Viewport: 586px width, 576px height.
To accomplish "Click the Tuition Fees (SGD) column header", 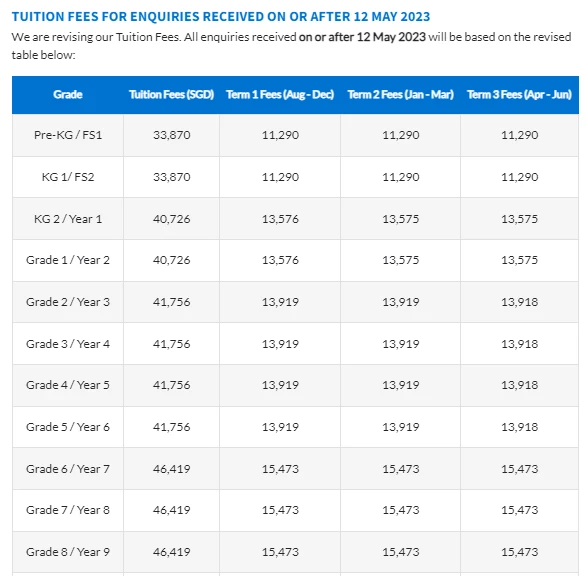I will [x=172, y=95].
